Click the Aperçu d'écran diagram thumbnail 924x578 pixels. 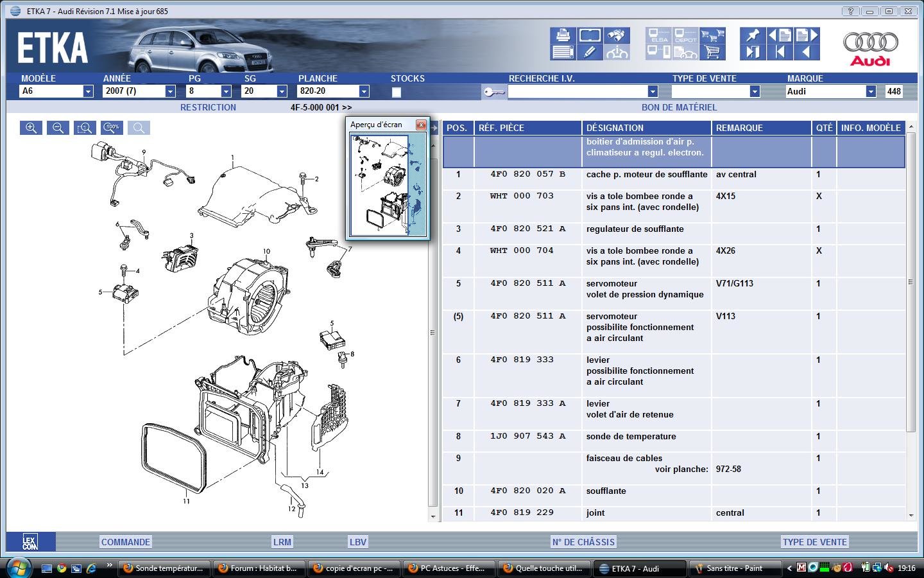[388, 185]
